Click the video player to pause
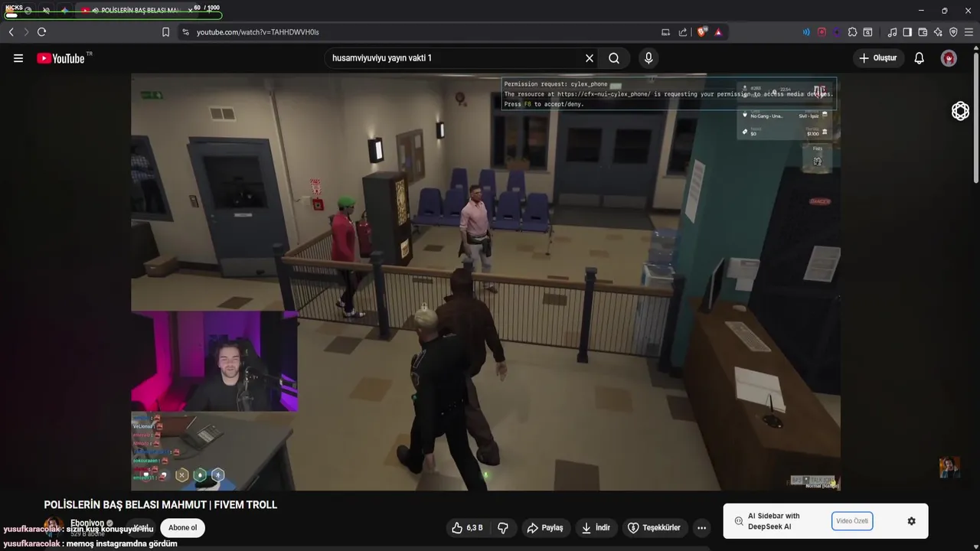 pyautogui.click(x=485, y=282)
